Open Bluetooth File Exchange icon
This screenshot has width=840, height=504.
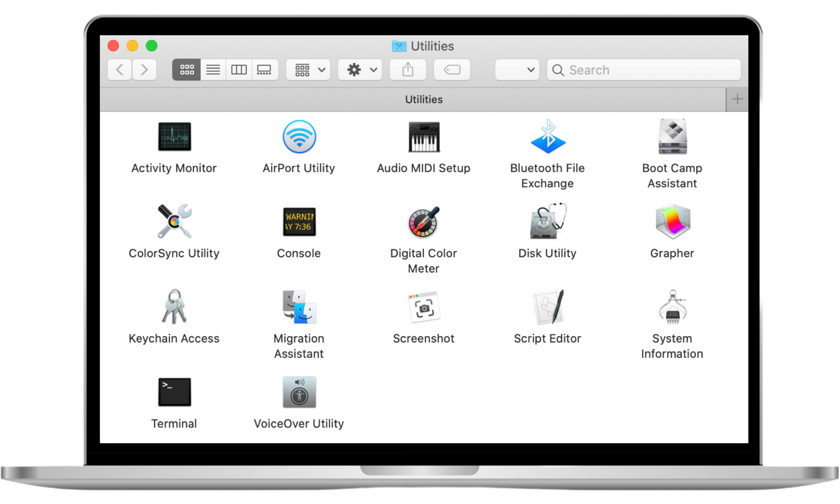pos(548,136)
